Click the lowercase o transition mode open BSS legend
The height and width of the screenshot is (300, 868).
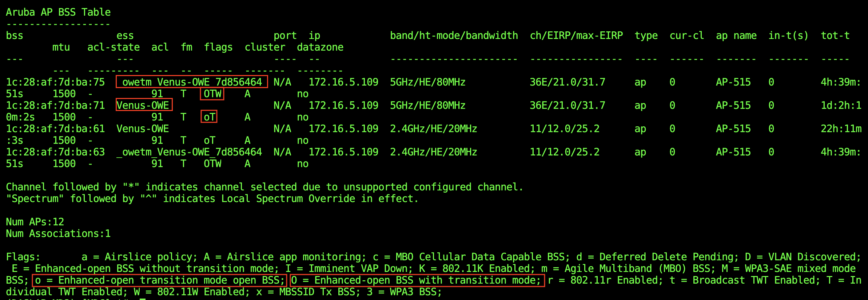160,280
